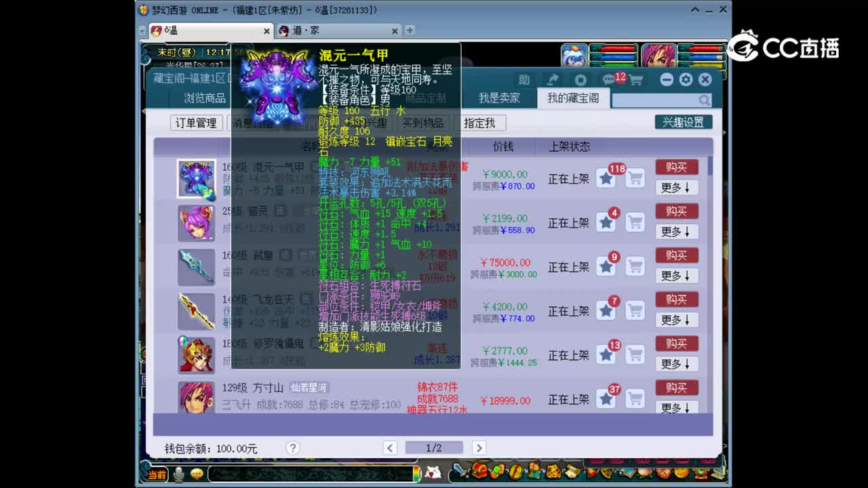Go to next page arrow
Screen dimensions: 868x488
[479, 447]
